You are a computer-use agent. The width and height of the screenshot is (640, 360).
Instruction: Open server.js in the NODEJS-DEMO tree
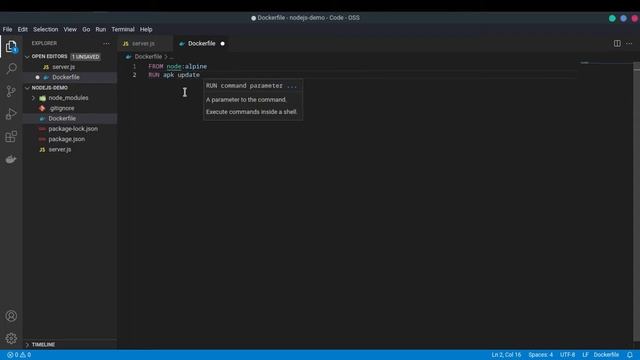(70, 149)
